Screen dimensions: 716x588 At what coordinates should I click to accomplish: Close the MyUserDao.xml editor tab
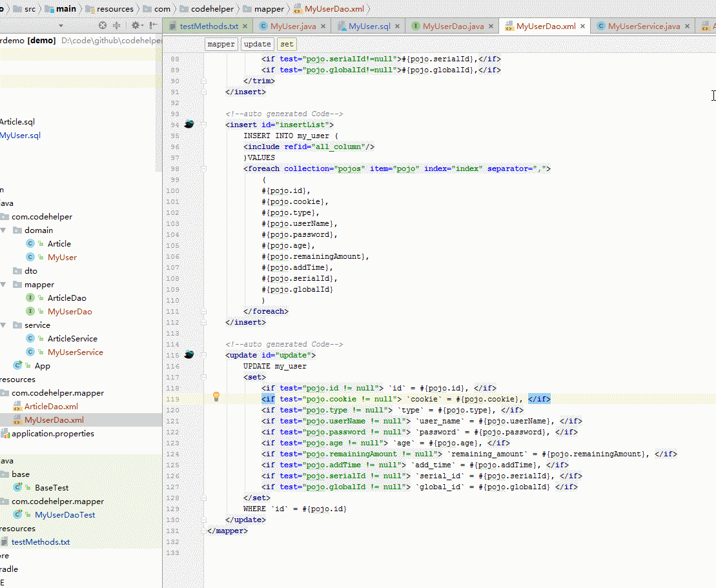pyautogui.click(x=582, y=26)
